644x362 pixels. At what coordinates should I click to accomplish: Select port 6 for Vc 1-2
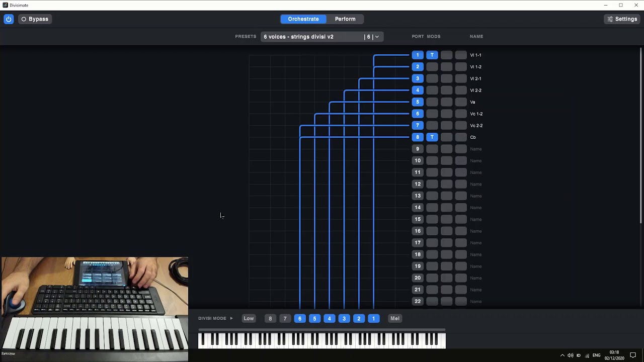[418, 114]
